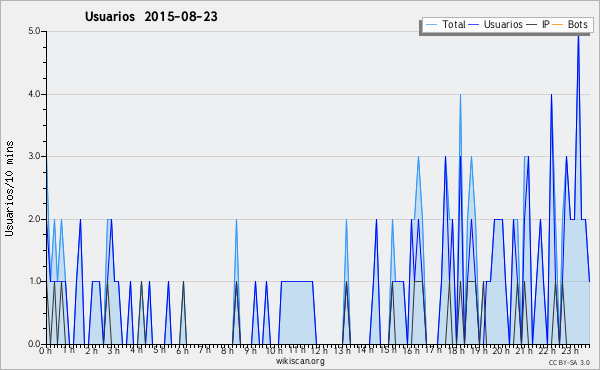Click the y-axis value 3.0
This screenshot has width=600, height=370.
coord(34,156)
